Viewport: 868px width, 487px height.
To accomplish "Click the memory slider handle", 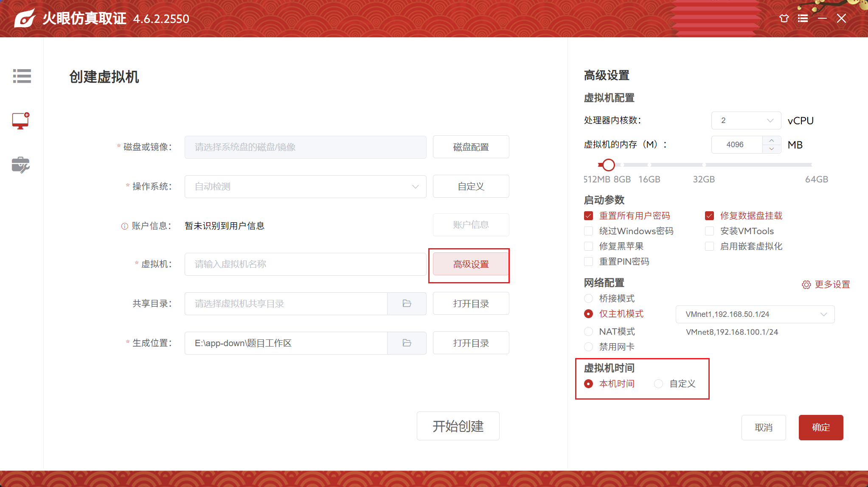I will pos(608,165).
